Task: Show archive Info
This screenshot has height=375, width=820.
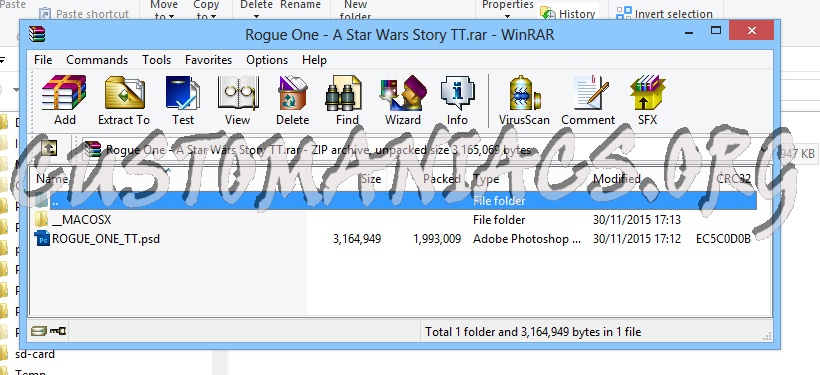Action: (457, 100)
